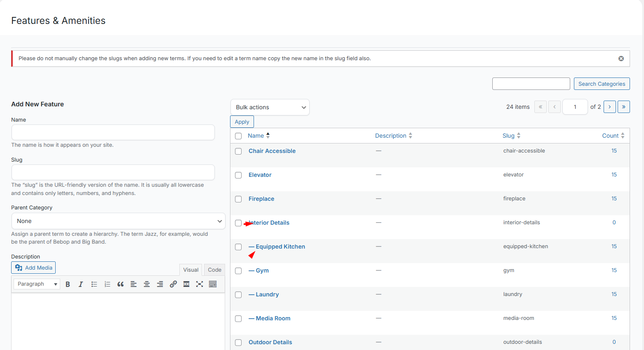
Task: Click the Slug input field
Action: click(x=113, y=172)
